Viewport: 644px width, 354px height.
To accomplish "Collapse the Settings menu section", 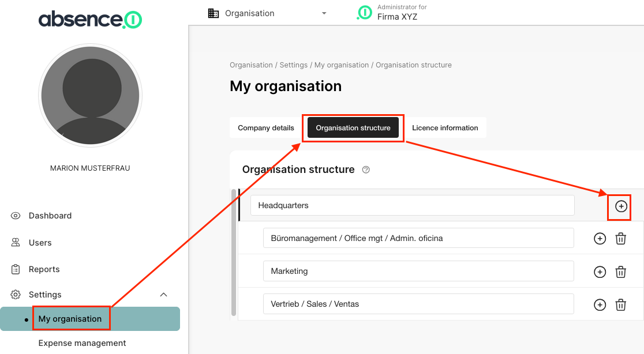I will (163, 295).
